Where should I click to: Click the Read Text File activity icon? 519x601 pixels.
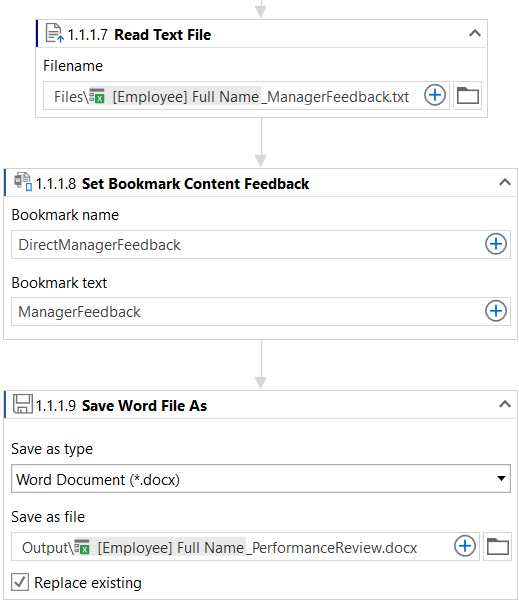coord(54,33)
